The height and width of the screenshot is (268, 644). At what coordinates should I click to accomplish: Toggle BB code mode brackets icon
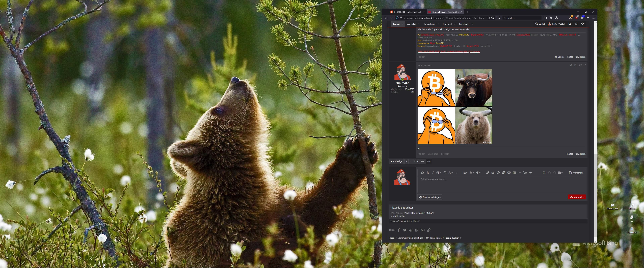point(544,173)
